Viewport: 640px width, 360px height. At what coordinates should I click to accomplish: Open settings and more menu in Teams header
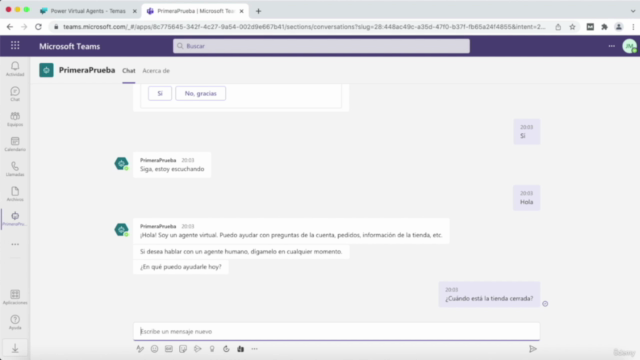click(611, 46)
